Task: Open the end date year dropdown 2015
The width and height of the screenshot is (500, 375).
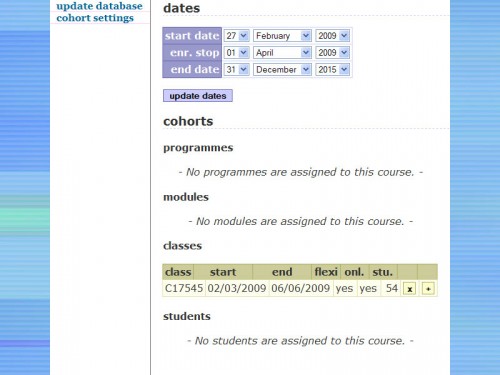Action: (x=332, y=70)
